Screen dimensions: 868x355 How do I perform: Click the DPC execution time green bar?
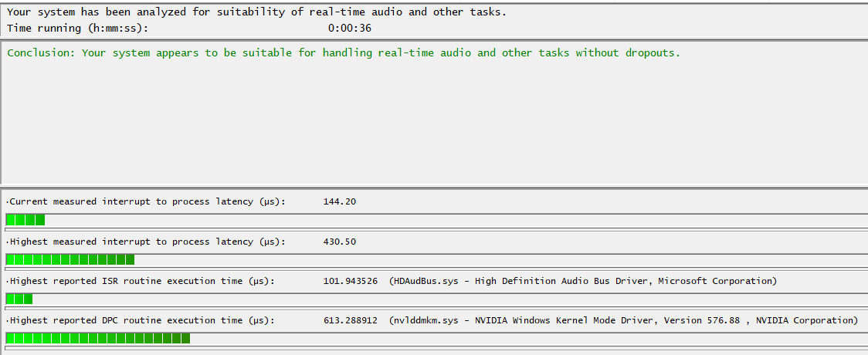98,338
